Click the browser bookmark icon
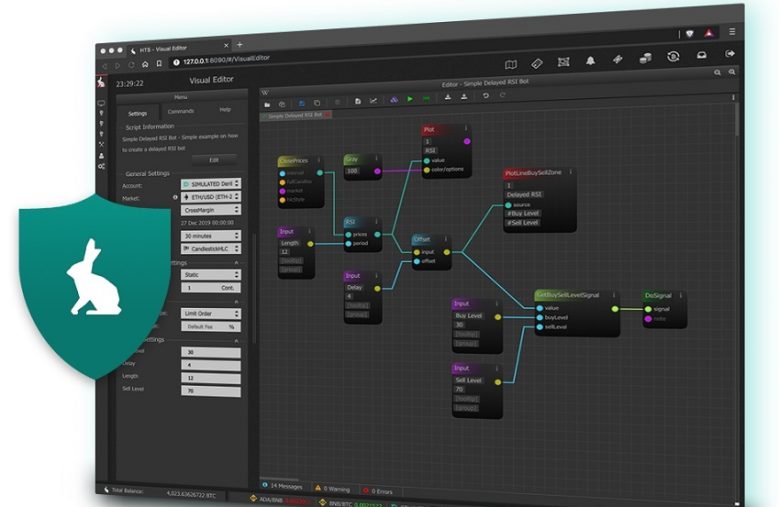 pos(159,64)
